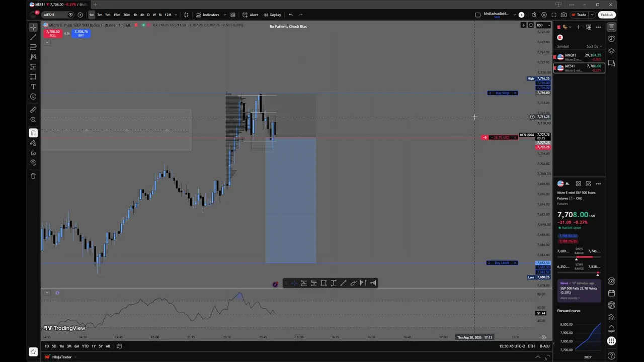Click the Publish button
This screenshot has height=362, width=644.
pos(607,15)
